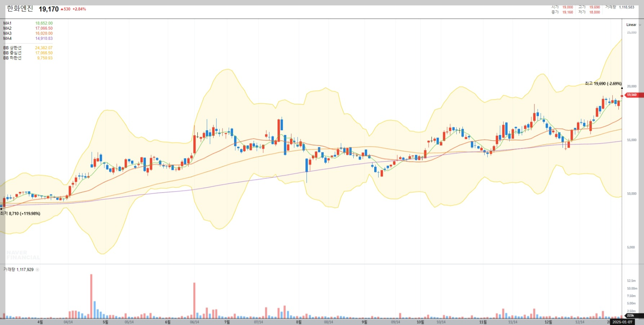
Task: Click MA4 value 14,910.83
Action: (44, 38)
